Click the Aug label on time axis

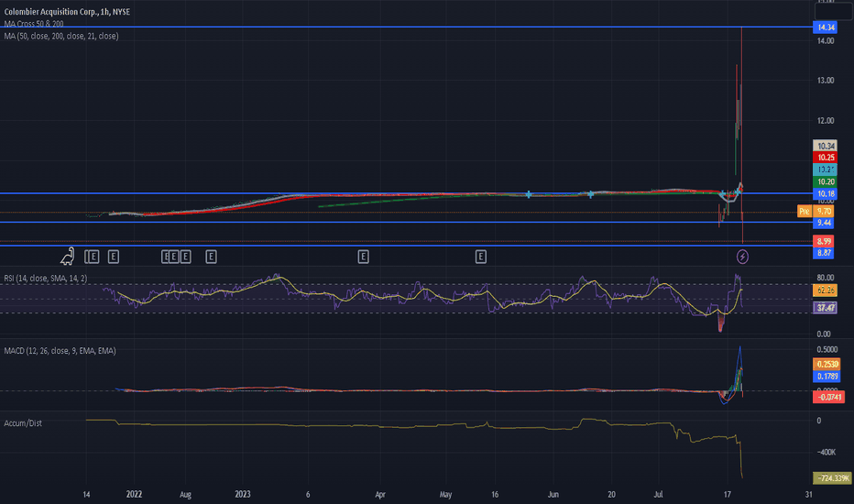coord(185,495)
